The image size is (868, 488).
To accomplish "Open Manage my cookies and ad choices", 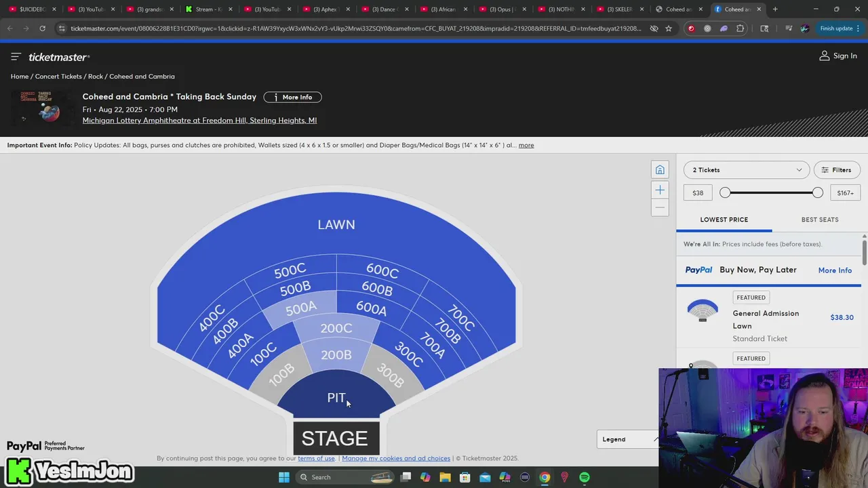I will point(396,458).
